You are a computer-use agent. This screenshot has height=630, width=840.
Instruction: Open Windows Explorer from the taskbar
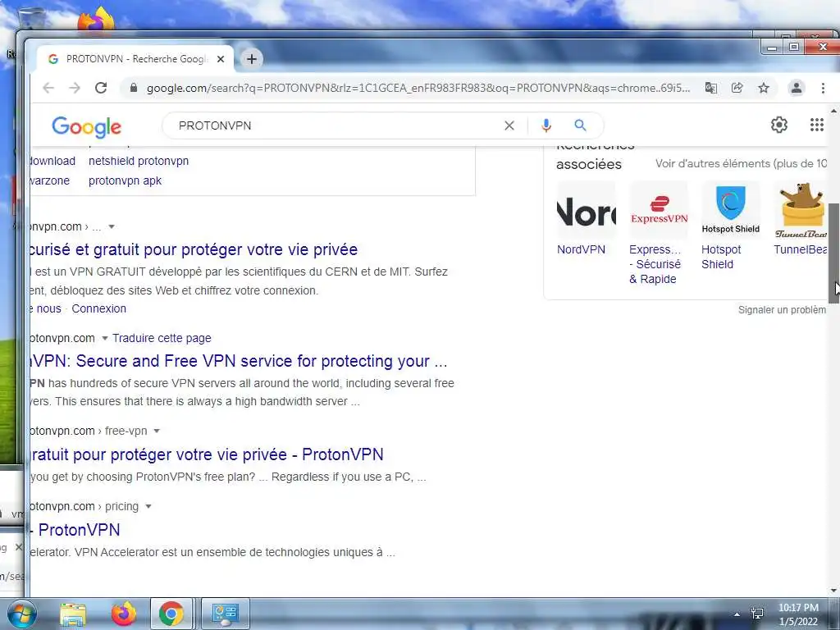pyautogui.click(x=73, y=614)
